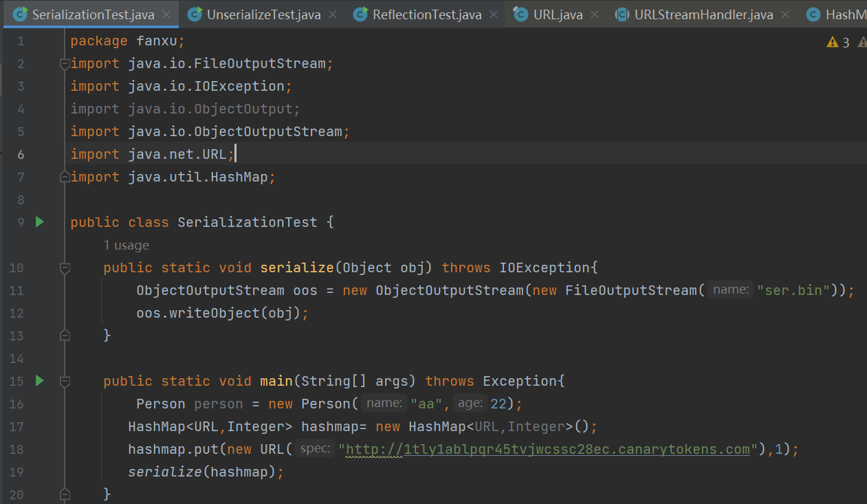Collapse the imports block at line 2
Viewport: 867px width, 504px height.
point(65,64)
